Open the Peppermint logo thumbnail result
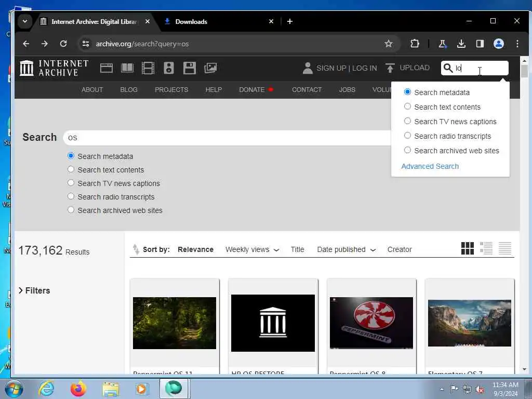Screen dimensions: 532x399 coord(371,323)
